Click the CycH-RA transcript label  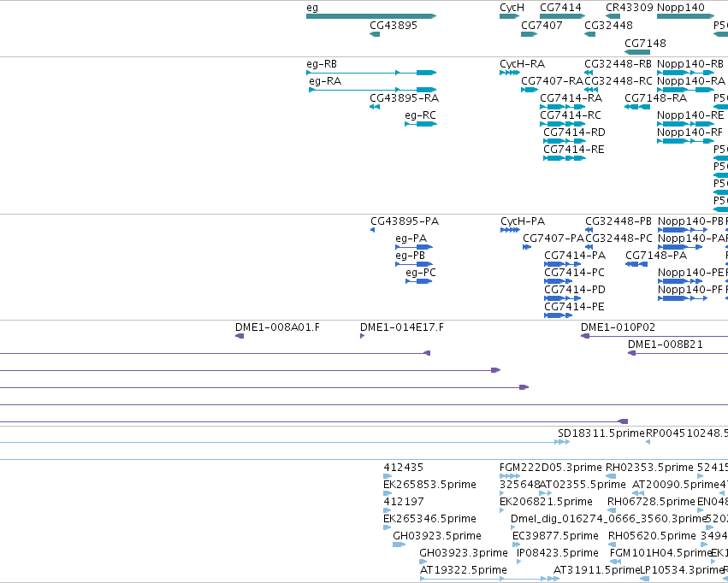[x=523, y=64]
